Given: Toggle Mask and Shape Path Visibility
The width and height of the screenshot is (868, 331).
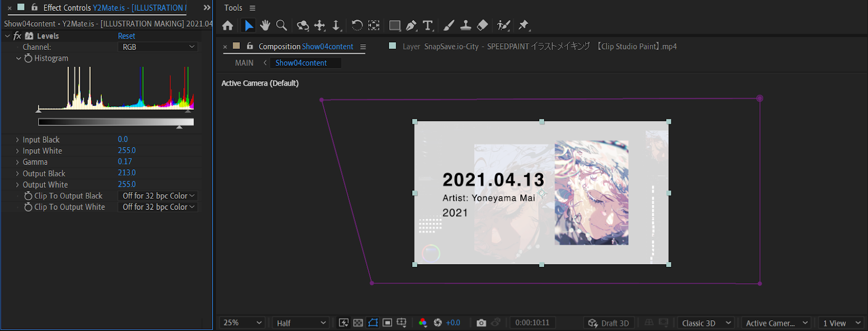Looking at the screenshot, I should [x=373, y=323].
